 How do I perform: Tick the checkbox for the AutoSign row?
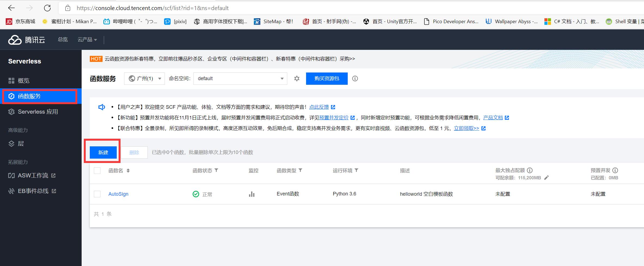point(97,194)
